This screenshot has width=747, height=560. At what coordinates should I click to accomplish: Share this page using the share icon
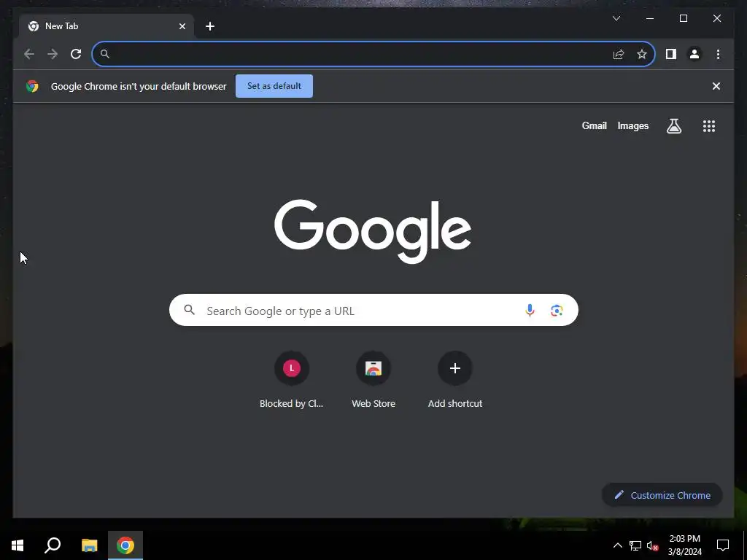click(619, 54)
